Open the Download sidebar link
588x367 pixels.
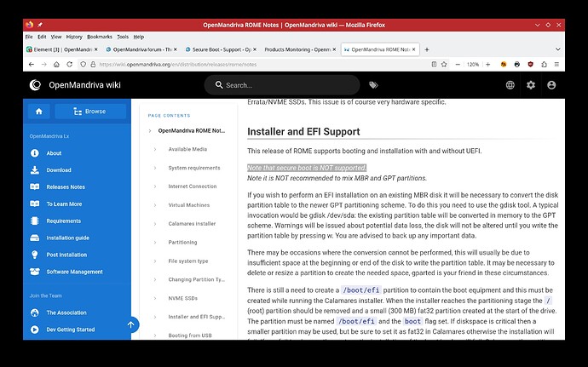point(59,169)
